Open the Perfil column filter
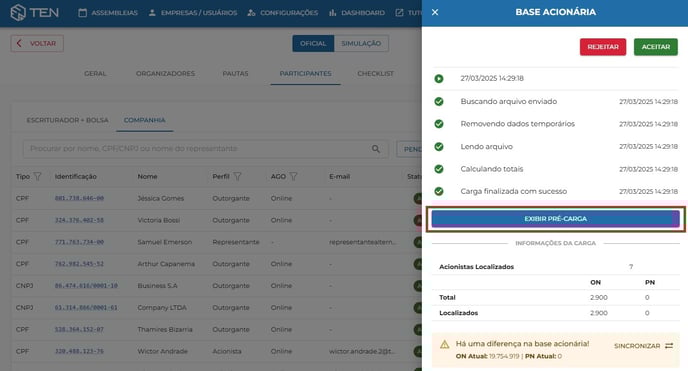The image size is (688, 371). (x=237, y=176)
